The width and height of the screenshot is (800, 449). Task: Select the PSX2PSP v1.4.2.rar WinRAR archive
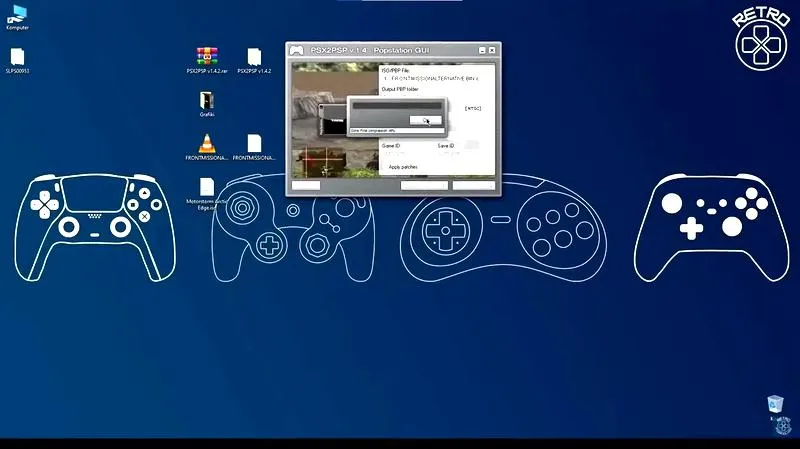pyautogui.click(x=207, y=61)
